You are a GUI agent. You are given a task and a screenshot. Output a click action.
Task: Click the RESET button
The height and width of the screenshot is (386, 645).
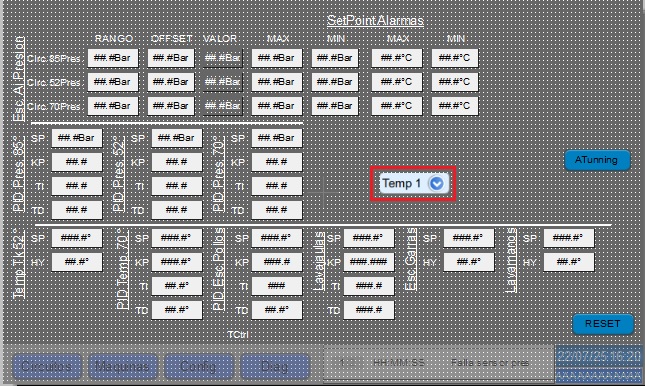point(603,324)
